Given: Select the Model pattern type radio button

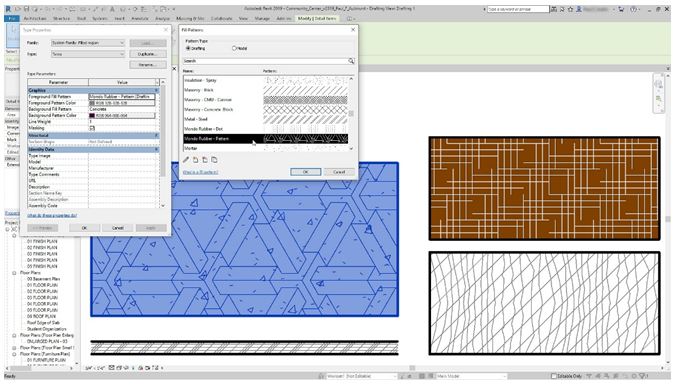Looking at the screenshot, I should pos(234,48).
